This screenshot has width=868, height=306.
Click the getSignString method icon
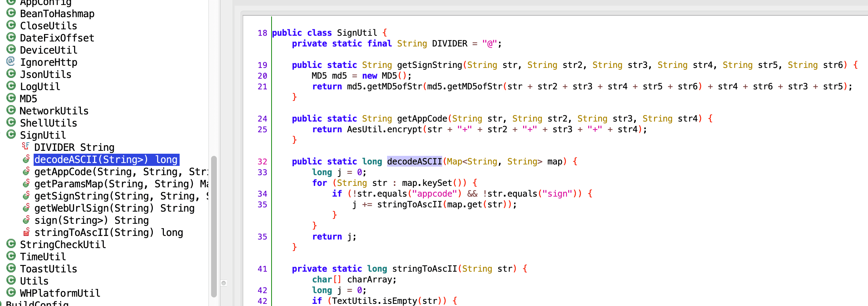26,196
